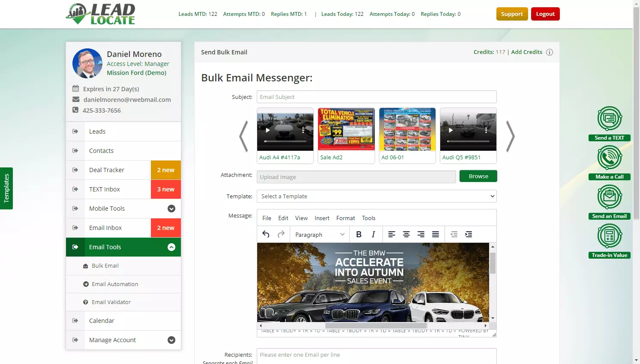Click the Make a Call icon

(610, 158)
